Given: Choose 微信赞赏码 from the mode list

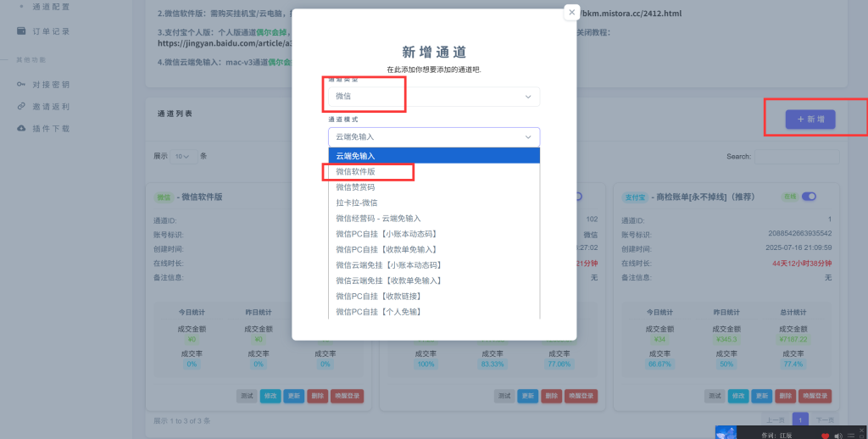Looking at the screenshot, I should pos(434,187).
